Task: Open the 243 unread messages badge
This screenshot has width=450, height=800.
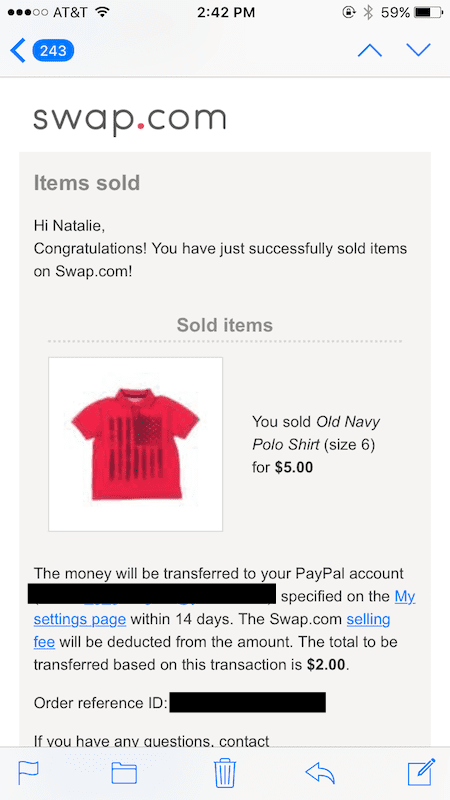Action: tap(53, 51)
